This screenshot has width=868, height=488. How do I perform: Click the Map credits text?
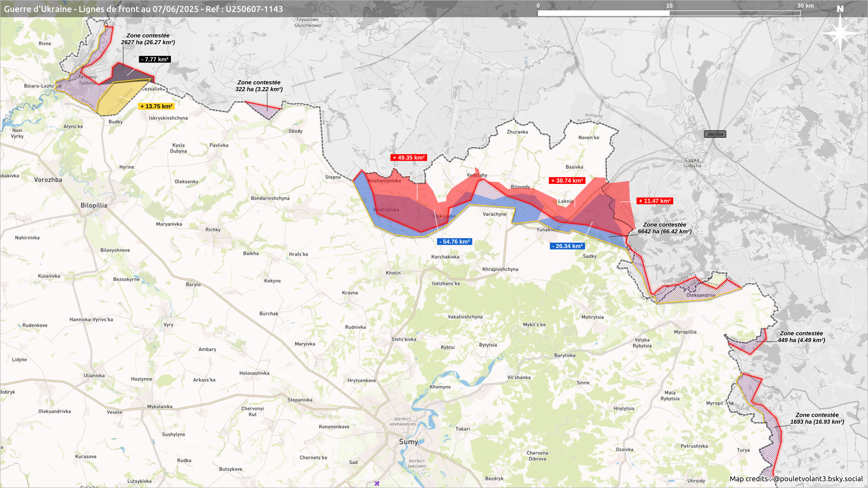coord(796,479)
